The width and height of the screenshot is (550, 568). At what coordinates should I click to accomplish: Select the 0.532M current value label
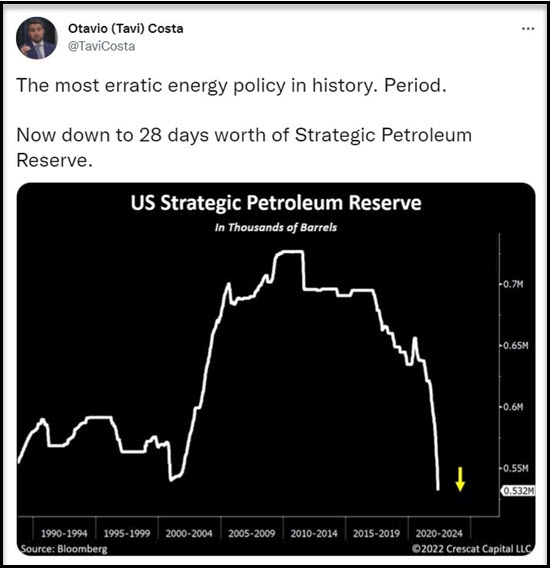518,491
